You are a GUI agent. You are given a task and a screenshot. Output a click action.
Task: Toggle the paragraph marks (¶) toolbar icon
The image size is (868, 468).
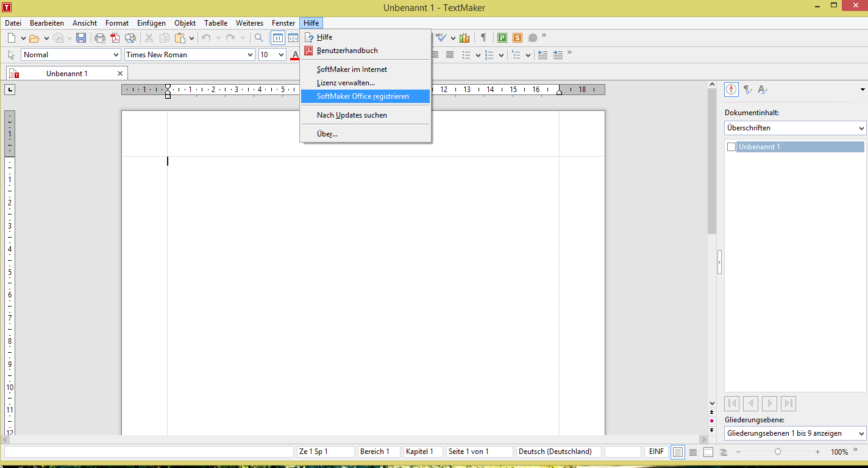click(483, 38)
